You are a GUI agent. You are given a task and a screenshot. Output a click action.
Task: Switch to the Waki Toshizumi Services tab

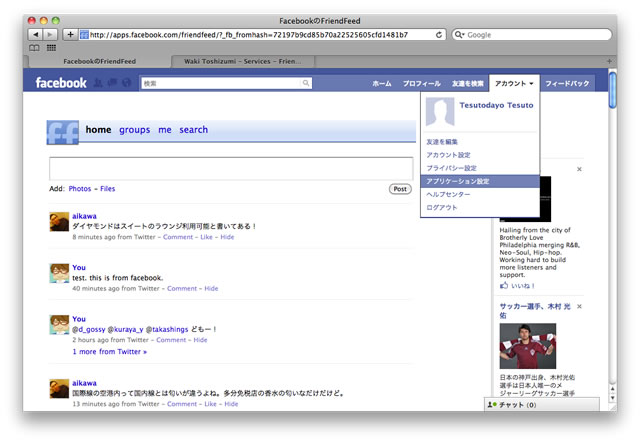point(242,61)
